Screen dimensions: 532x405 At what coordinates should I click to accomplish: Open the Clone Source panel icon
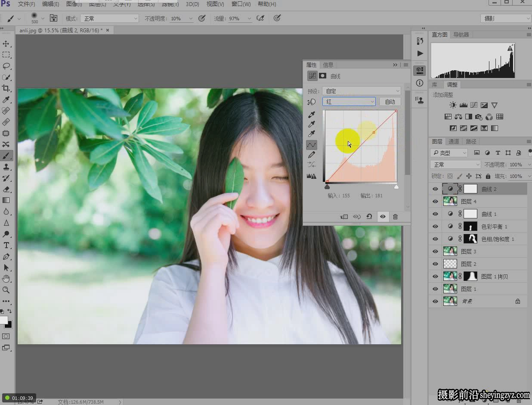pyautogui.click(x=420, y=100)
